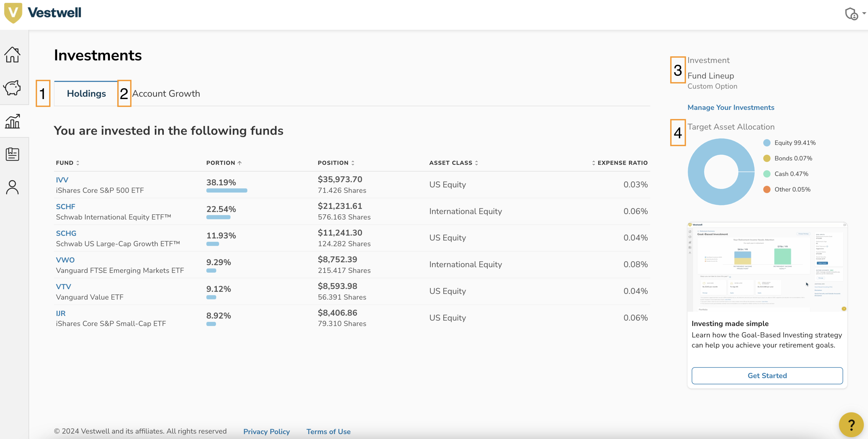Click Vanguard FTSE Emerging Markets ETF name
The height and width of the screenshot is (439, 868).
coord(120,271)
